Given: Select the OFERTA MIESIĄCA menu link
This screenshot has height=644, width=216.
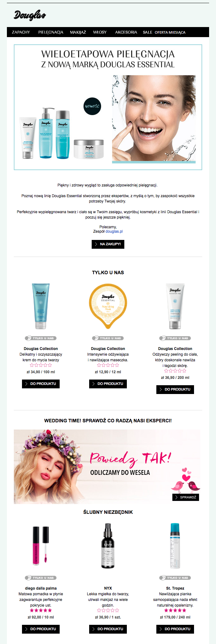Looking at the screenshot, I should (170, 32).
